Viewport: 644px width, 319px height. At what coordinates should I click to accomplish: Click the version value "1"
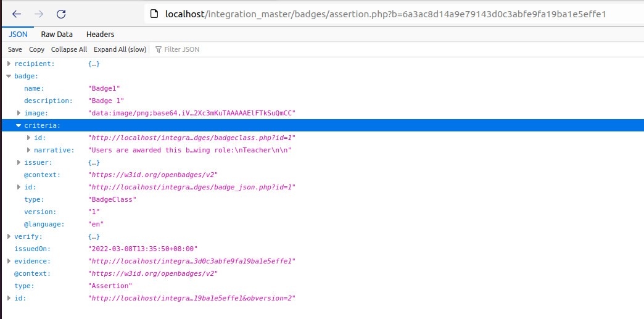click(94, 212)
